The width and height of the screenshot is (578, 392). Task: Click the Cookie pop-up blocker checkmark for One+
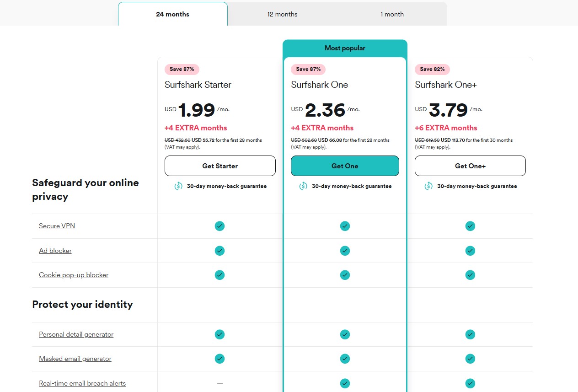tap(470, 275)
